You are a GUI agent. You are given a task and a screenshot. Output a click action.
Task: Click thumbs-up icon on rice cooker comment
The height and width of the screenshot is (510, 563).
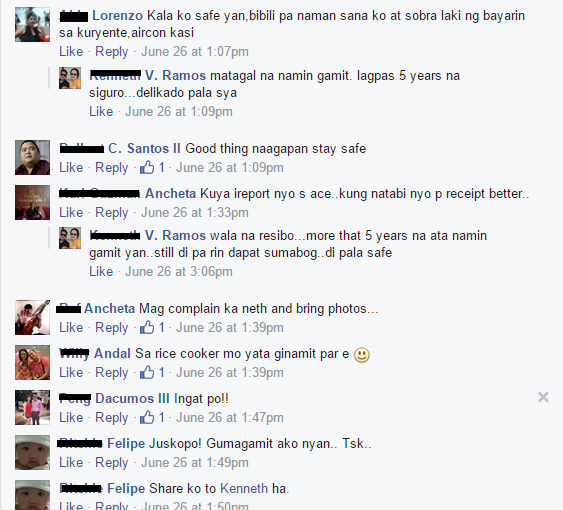(147, 372)
